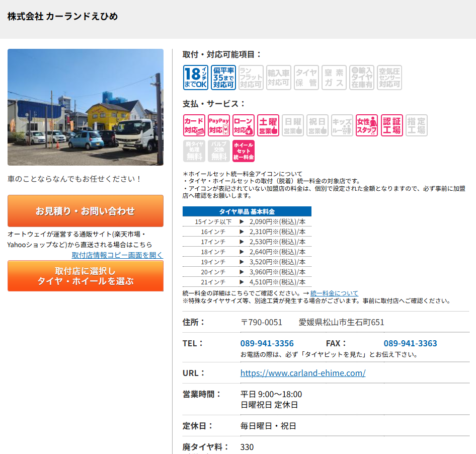
Task: Click the greyed ランフラット対応可 icon
Action: pos(251,78)
